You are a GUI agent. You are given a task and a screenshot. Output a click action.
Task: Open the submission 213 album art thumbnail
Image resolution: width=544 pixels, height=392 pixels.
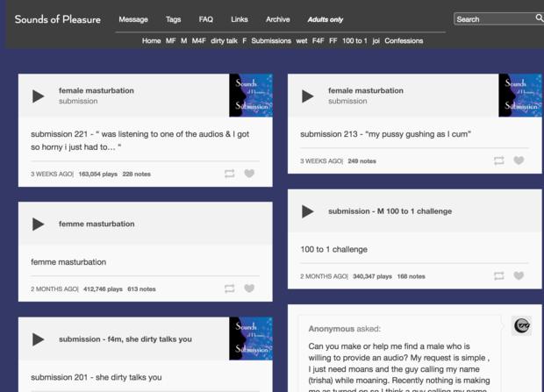(x=519, y=96)
